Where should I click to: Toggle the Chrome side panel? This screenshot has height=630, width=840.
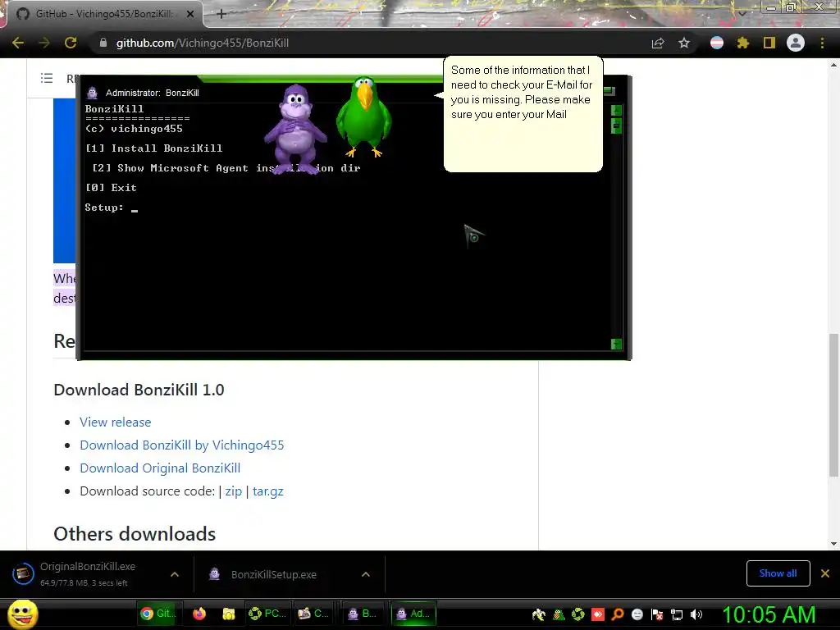(769, 43)
